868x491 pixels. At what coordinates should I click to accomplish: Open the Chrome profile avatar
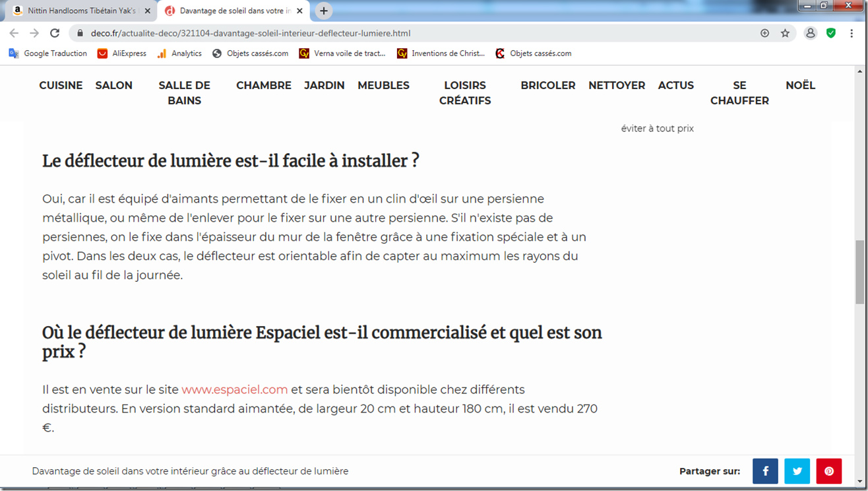[x=811, y=33]
